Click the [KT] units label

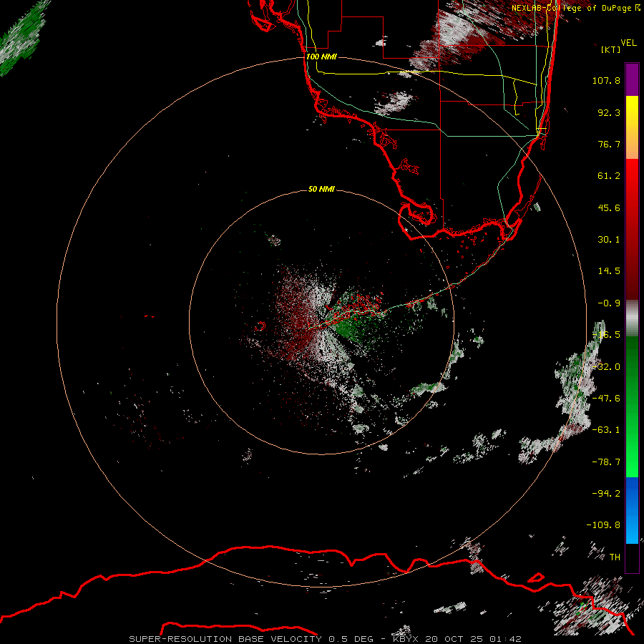click(x=611, y=49)
